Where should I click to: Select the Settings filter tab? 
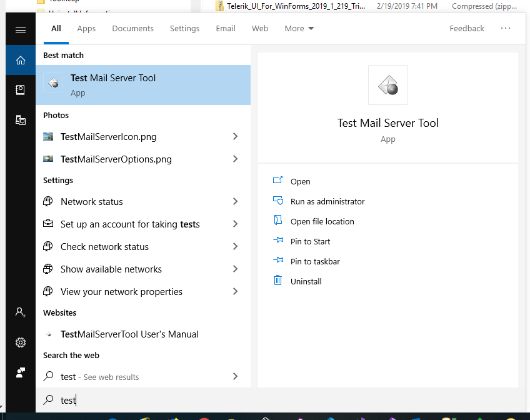coord(184,29)
